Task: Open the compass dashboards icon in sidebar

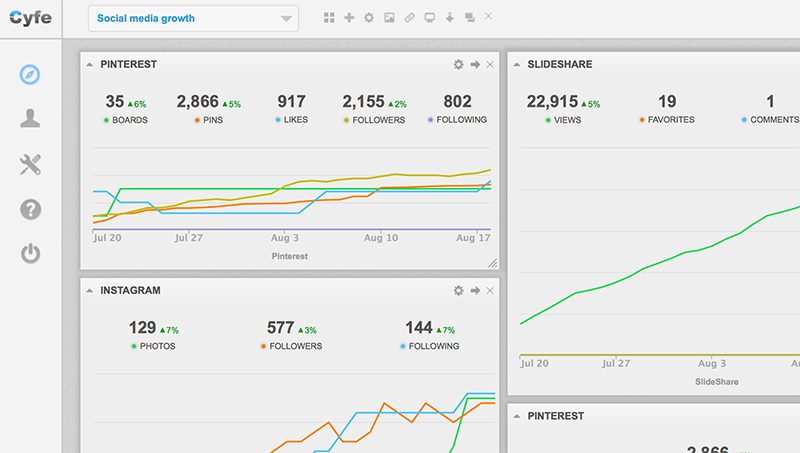Action: (x=30, y=74)
